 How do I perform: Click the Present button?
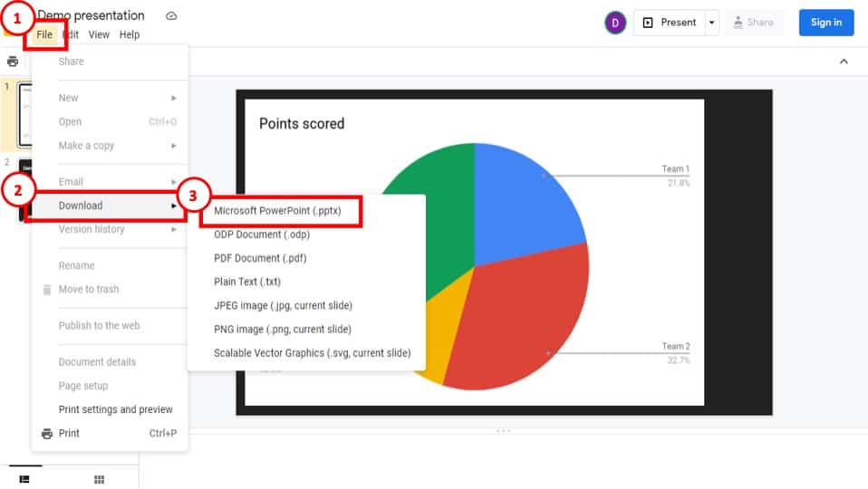click(670, 23)
